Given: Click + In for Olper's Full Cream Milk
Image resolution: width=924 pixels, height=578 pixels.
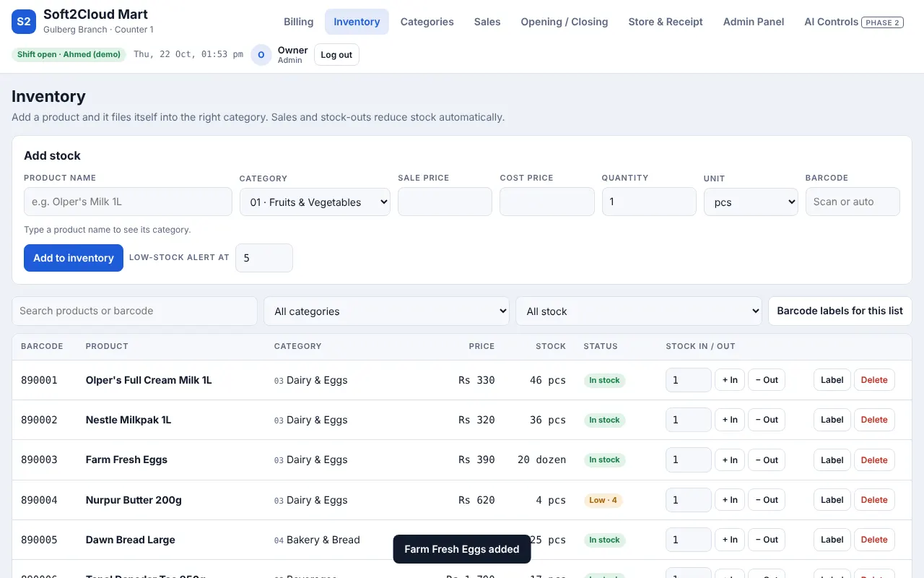Looking at the screenshot, I should [x=730, y=380].
